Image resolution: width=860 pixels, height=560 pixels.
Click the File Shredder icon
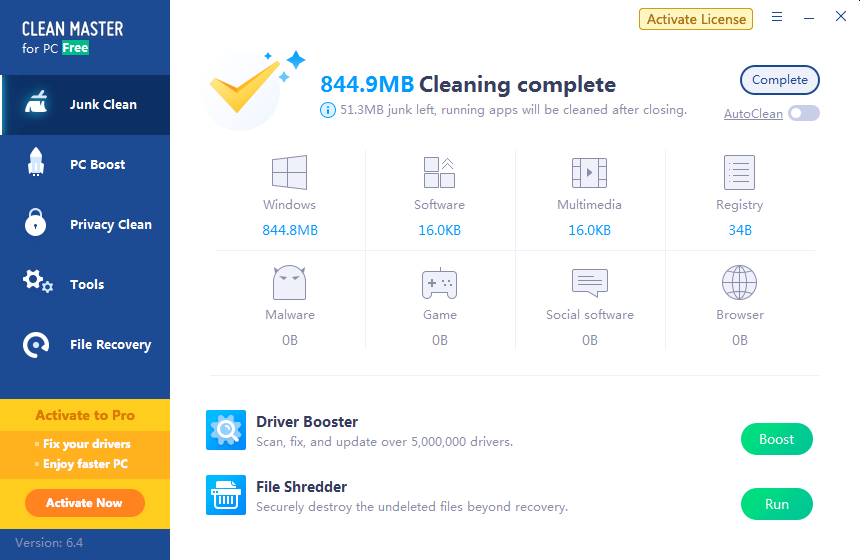tap(226, 495)
